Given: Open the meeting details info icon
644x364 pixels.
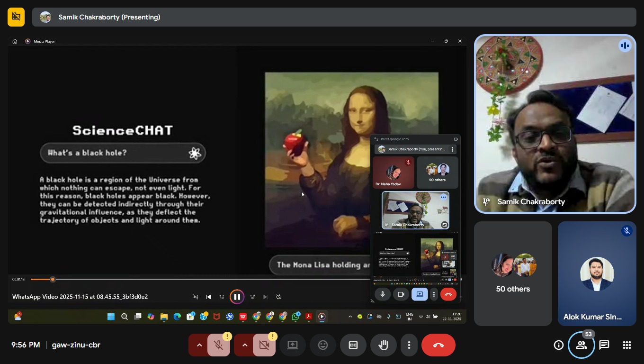Looking at the screenshot, I should [x=558, y=345].
